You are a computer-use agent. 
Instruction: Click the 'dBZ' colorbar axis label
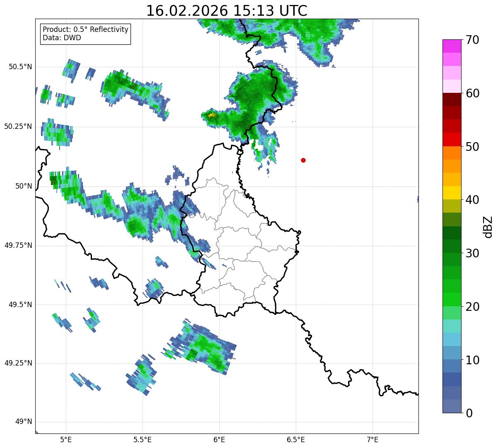[x=488, y=226]
